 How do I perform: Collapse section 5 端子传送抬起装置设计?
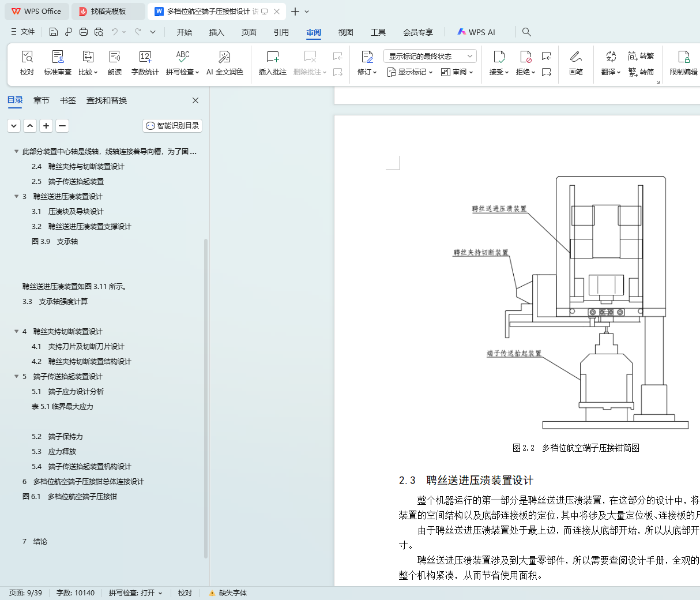[16, 376]
